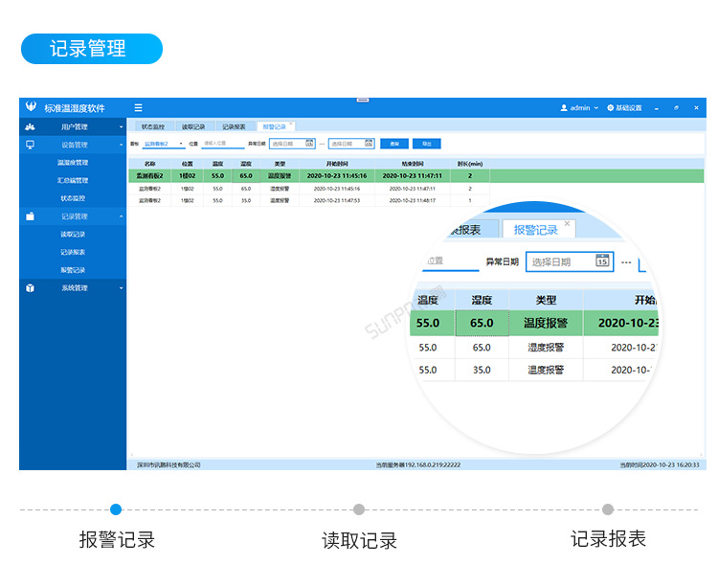This screenshot has height=588, width=718.
Task: Open the admin account dropdown arrow
Action: coord(596,108)
